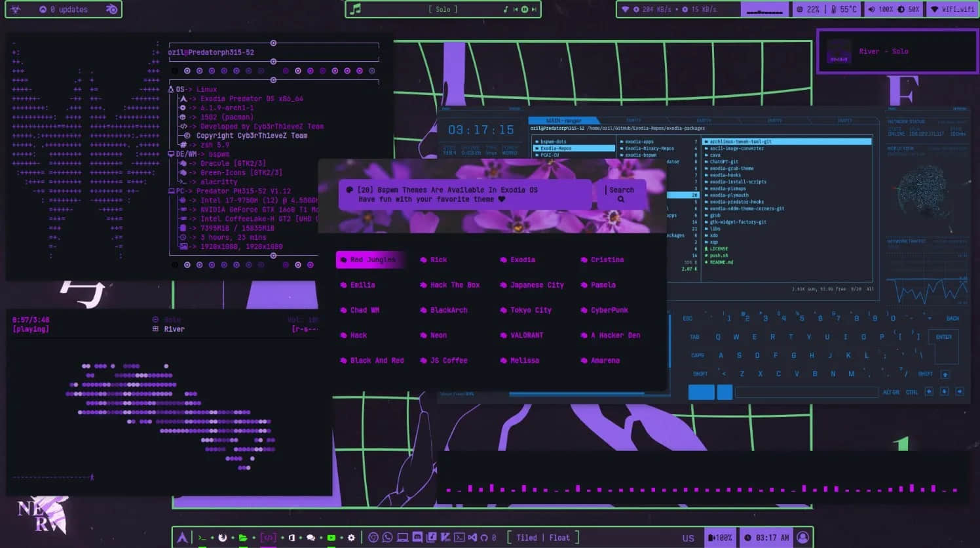Screen dimensions: 980x548
Task: Pause playback from the top bar
Action: click(525, 9)
